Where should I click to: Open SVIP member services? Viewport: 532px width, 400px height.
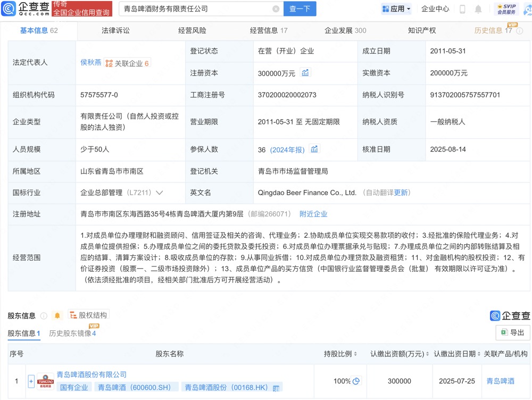506,9
